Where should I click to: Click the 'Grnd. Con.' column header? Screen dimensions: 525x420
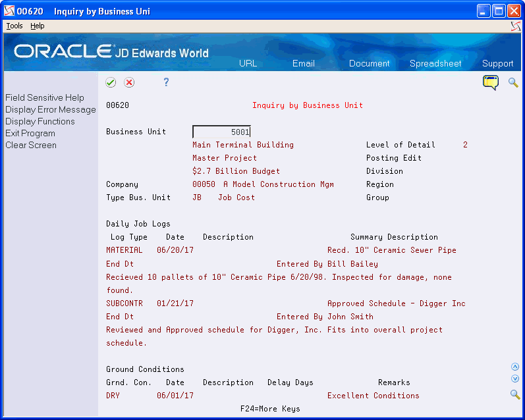[x=129, y=382]
